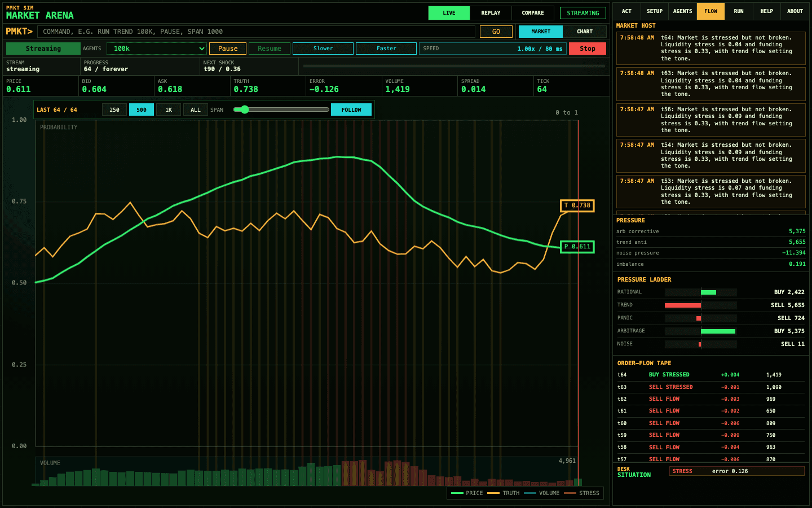Switch to the LIVE mode tab
Image resolution: width=812 pixels, height=508 pixels.
tap(449, 13)
